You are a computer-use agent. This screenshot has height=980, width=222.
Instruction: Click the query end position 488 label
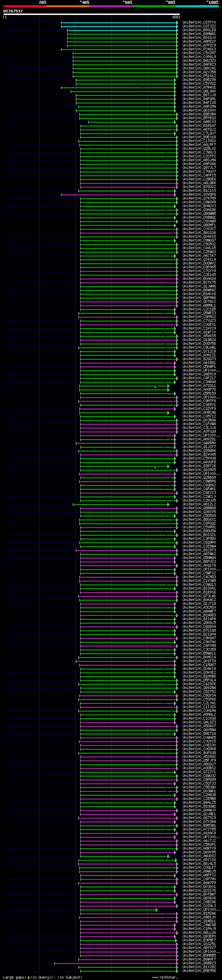click(175, 17)
